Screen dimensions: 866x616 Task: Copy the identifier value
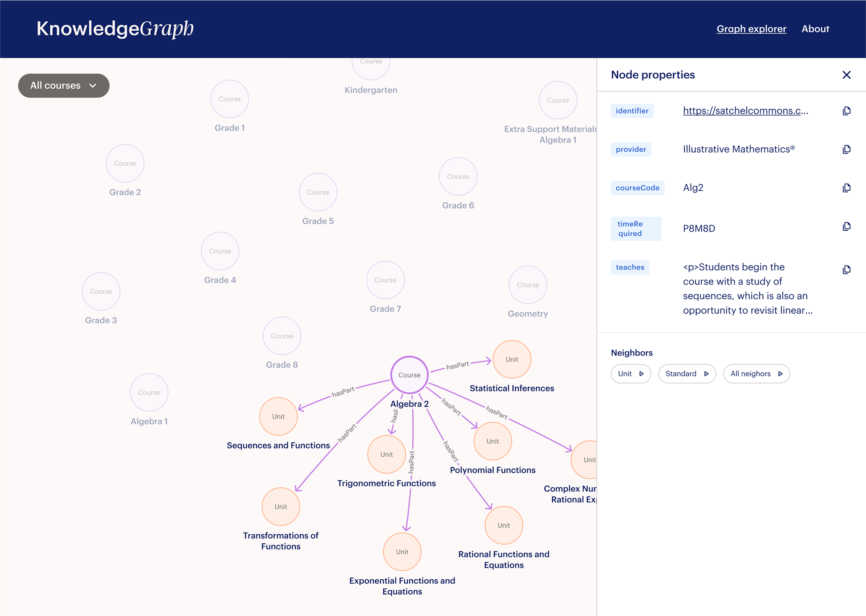(x=846, y=111)
